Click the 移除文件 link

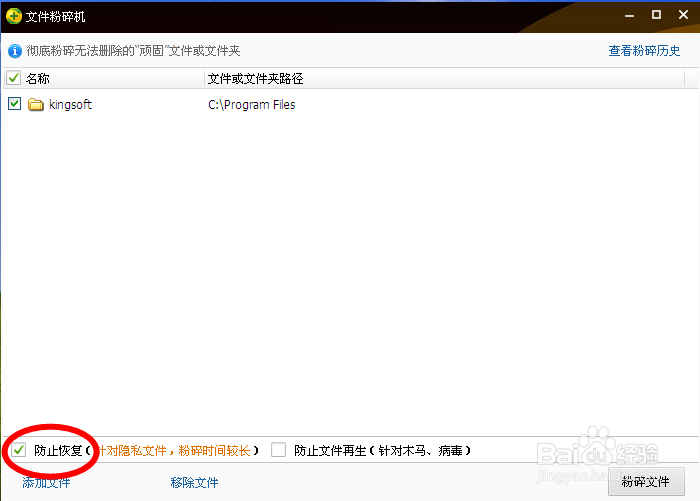pos(194,483)
